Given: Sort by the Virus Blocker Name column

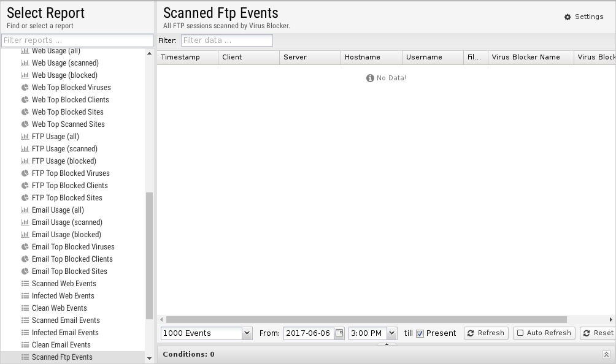Looking at the screenshot, I should 531,57.
